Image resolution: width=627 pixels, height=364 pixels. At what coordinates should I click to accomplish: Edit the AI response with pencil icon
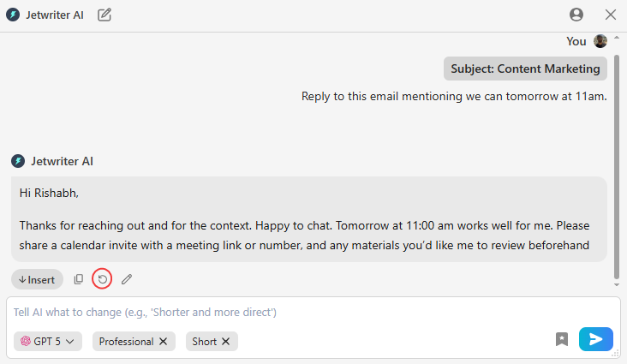[127, 279]
